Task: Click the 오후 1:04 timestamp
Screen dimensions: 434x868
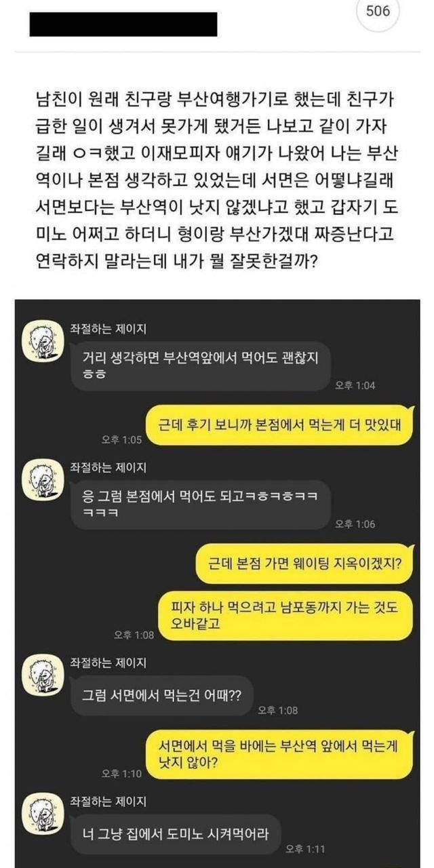Action: pyautogui.click(x=355, y=385)
